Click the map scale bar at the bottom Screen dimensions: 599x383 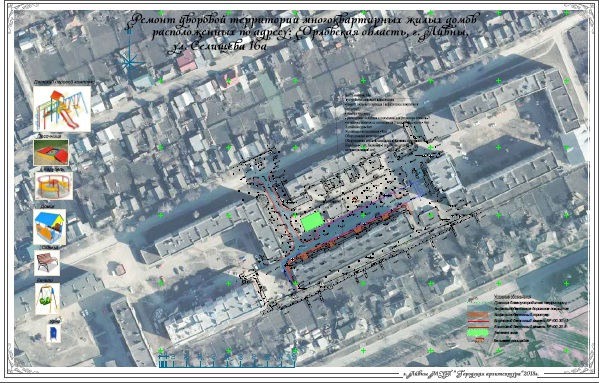(x=228, y=360)
